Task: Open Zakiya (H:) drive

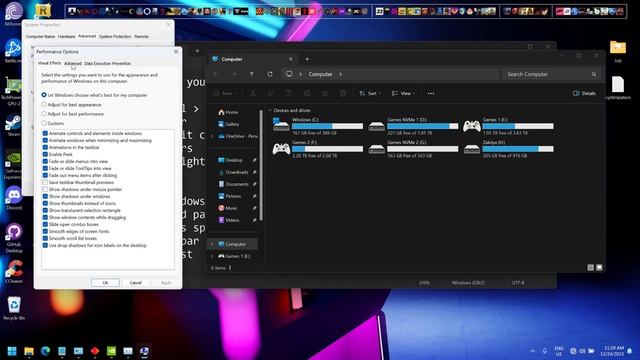Action: click(x=508, y=149)
